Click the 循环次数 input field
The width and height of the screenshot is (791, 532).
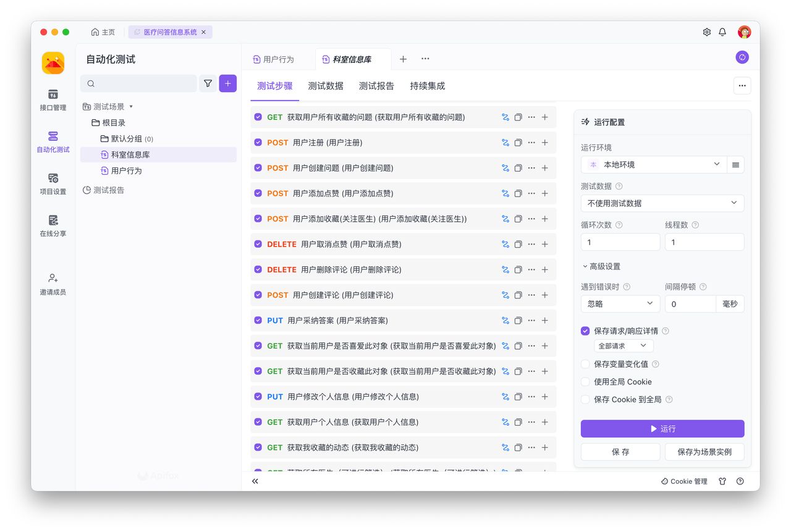tap(620, 242)
